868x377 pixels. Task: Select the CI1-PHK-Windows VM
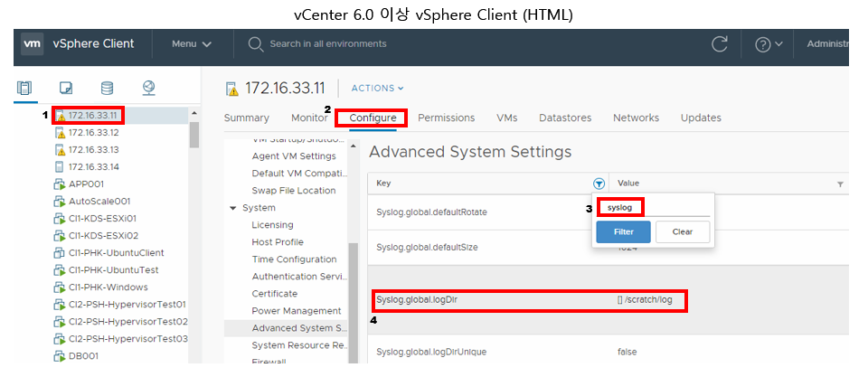point(108,287)
